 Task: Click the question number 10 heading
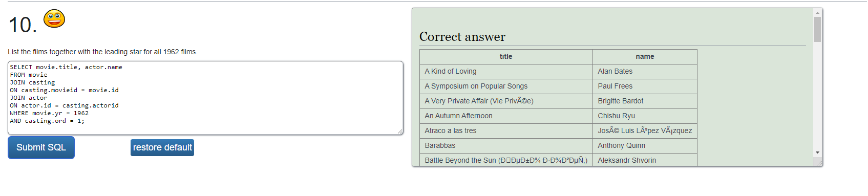pos(23,25)
